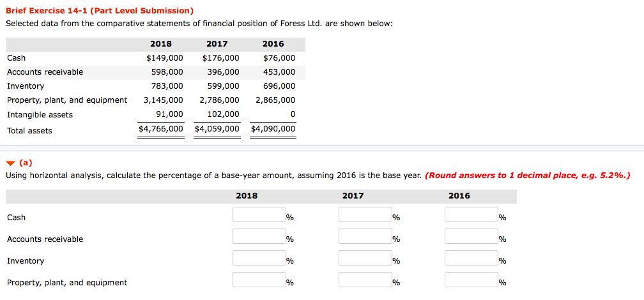The height and width of the screenshot is (300, 644).
Task: Click the Cash 2016 percentage input field
Action: click(x=471, y=214)
